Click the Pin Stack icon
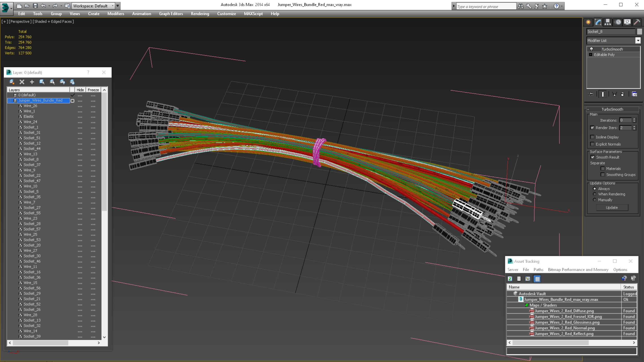 [x=591, y=94]
